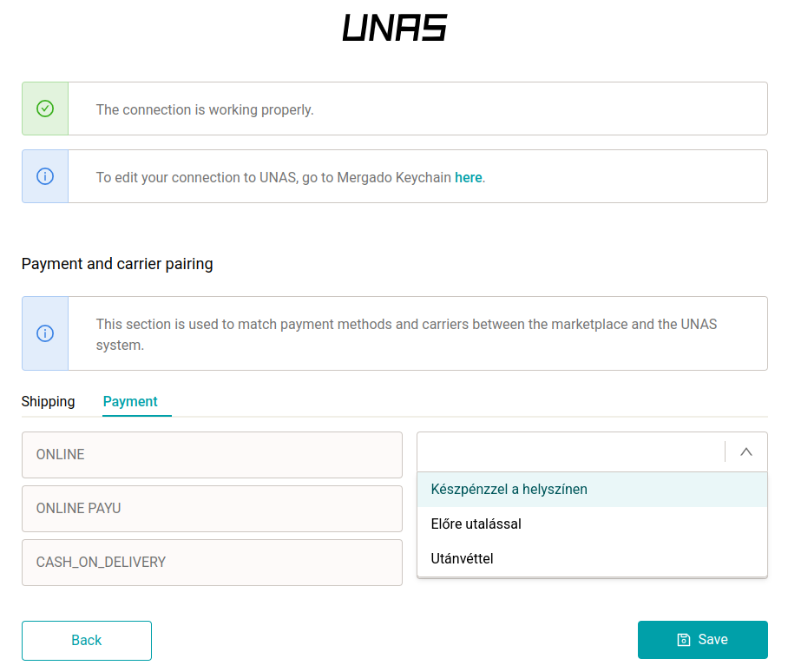Select the Payment tab
The image size is (788, 672).
click(130, 401)
